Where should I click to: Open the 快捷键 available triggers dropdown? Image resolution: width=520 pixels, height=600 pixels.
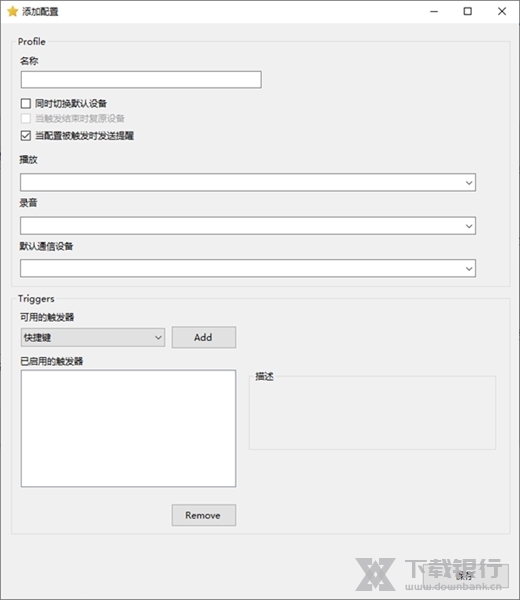tap(93, 337)
